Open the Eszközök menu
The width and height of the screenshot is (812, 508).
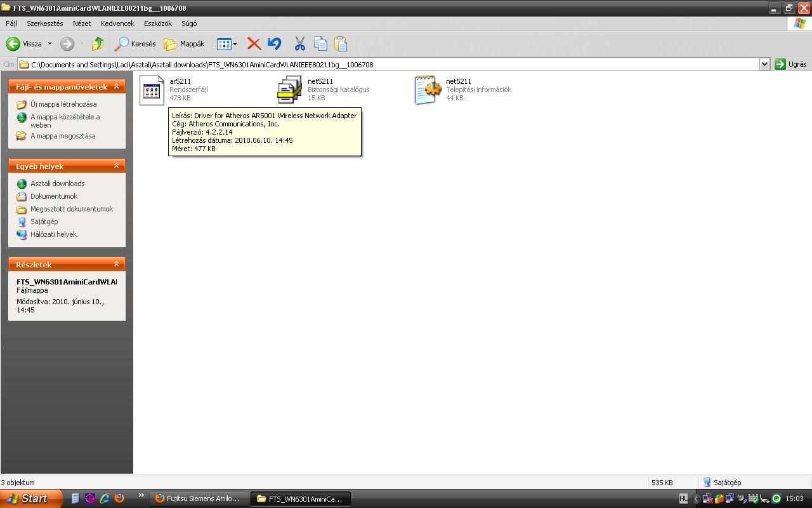[x=158, y=23]
